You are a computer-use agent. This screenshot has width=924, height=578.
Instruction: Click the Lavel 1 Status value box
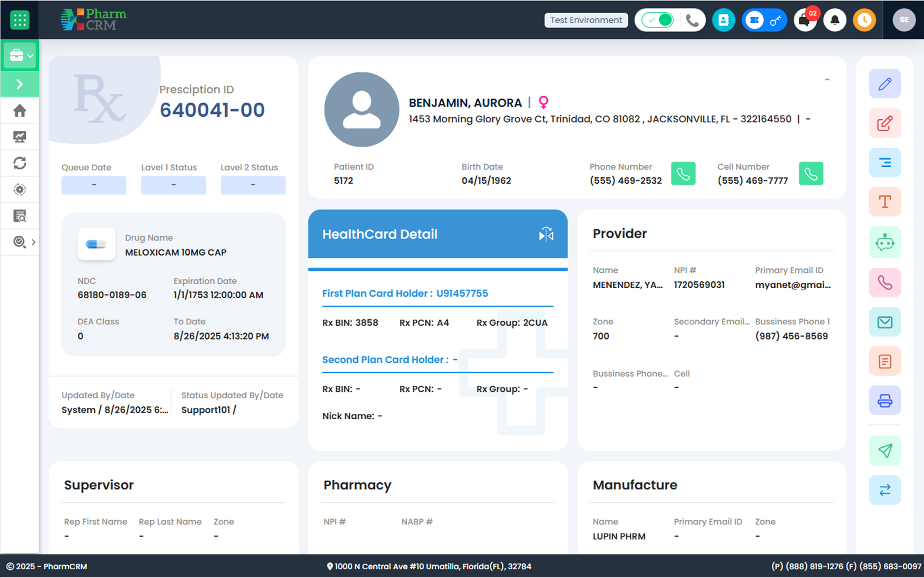(173, 185)
